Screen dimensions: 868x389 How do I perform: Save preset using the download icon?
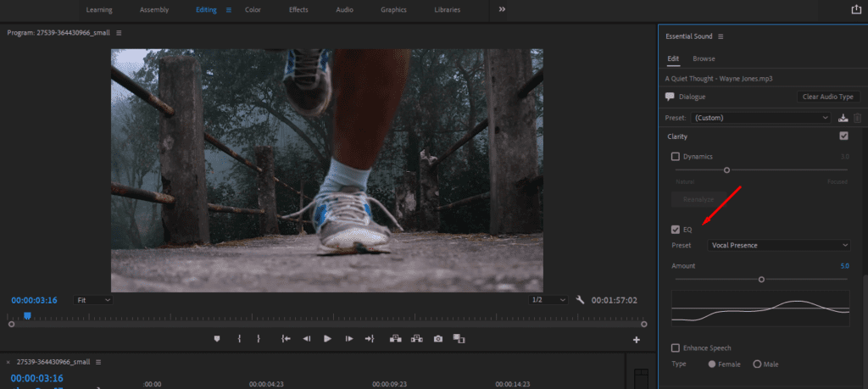pos(843,118)
